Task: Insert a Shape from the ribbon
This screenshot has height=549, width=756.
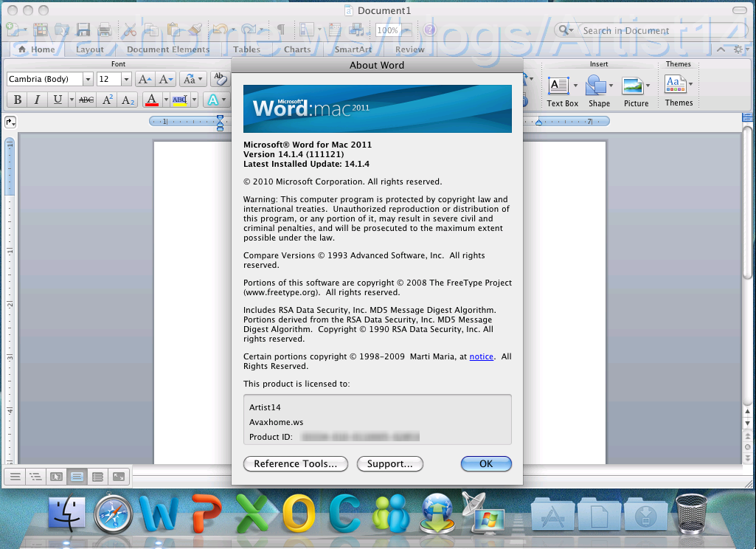Action: click(600, 91)
